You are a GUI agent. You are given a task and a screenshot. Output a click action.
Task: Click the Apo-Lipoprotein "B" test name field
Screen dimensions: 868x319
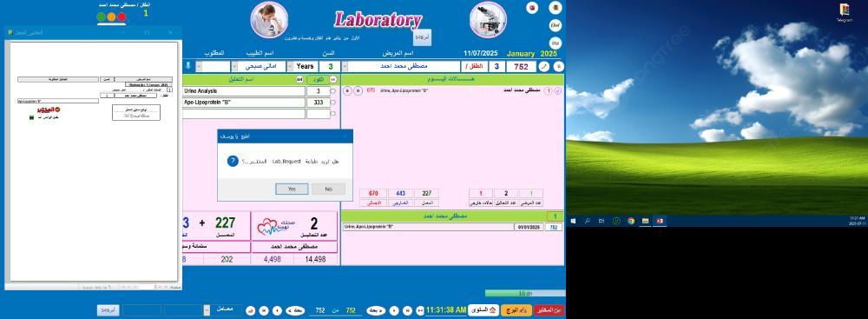click(244, 103)
